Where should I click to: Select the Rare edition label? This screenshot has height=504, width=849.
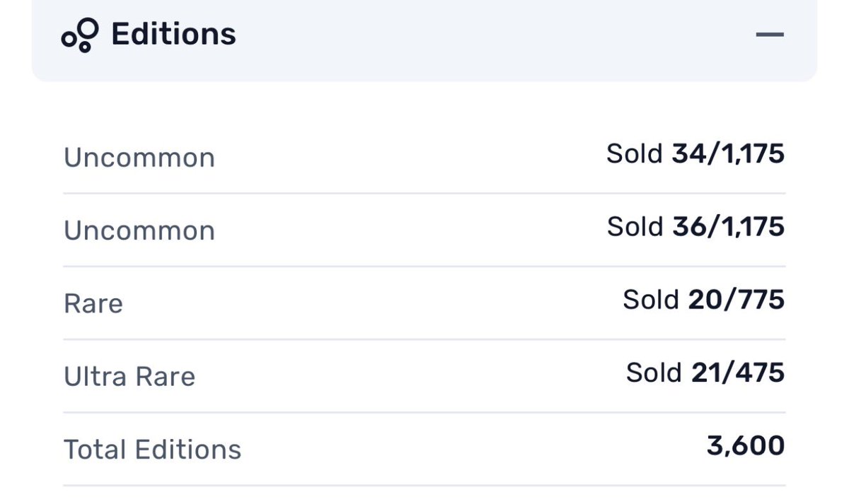click(93, 304)
